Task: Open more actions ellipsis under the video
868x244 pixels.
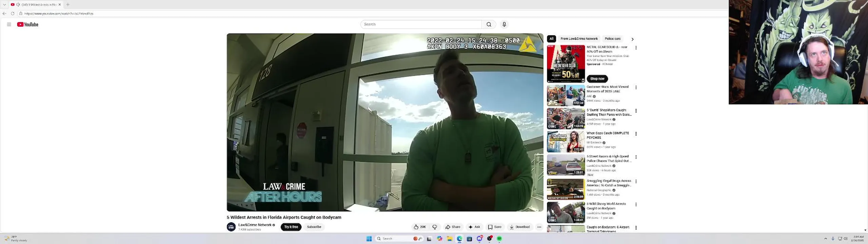Action: pyautogui.click(x=539, y=227)
